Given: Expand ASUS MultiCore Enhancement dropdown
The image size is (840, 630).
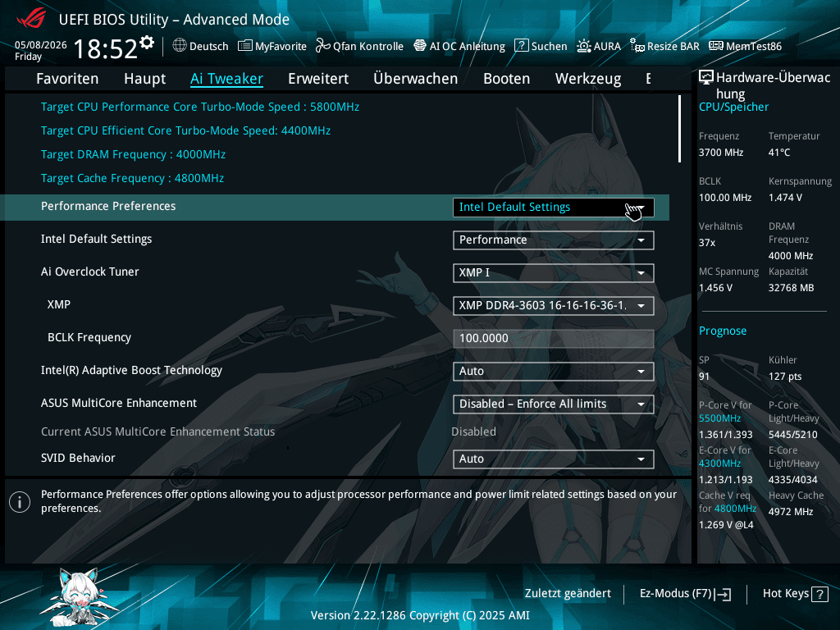Looking at the screenshot, I should 554,404.
